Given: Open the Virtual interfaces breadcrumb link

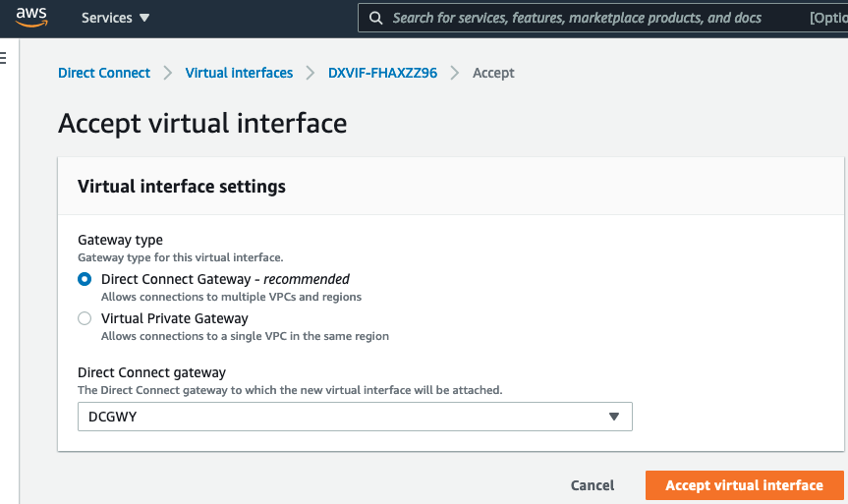Looking at the screenshot, I should pyautogui.click(x=239, y=73).
